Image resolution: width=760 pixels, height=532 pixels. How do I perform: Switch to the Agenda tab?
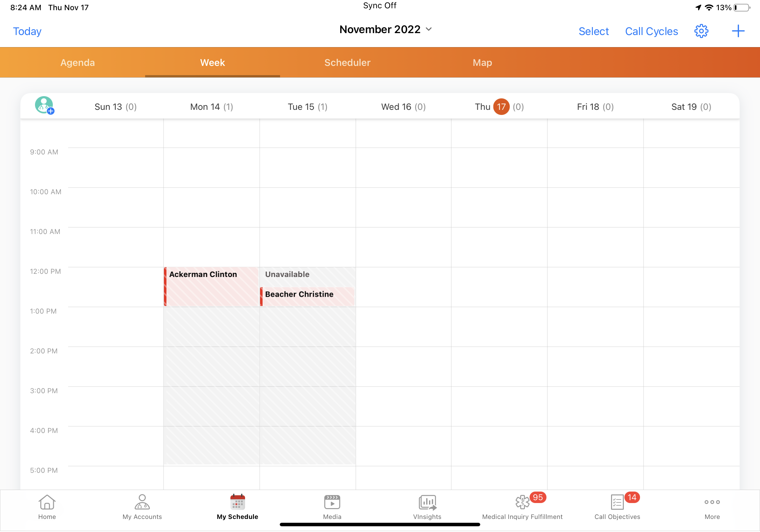[77, 63]
